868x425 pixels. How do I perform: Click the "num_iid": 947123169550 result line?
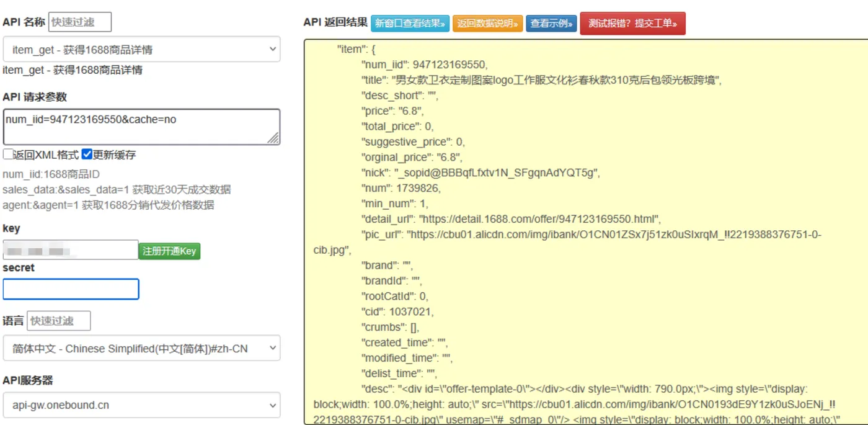click(425, 65)
